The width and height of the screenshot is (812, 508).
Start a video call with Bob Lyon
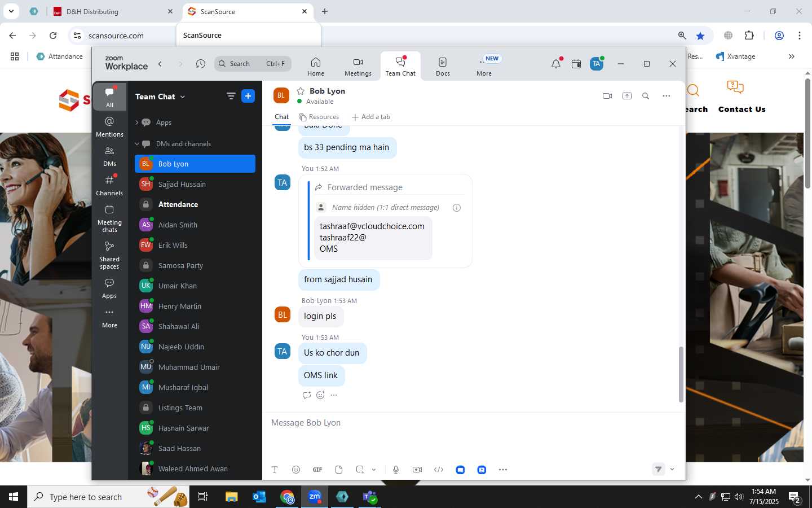[x=607, y=96]
